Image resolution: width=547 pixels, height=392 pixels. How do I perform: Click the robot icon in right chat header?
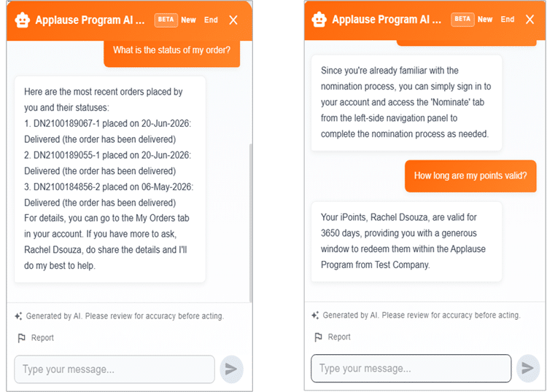(319, 19)
